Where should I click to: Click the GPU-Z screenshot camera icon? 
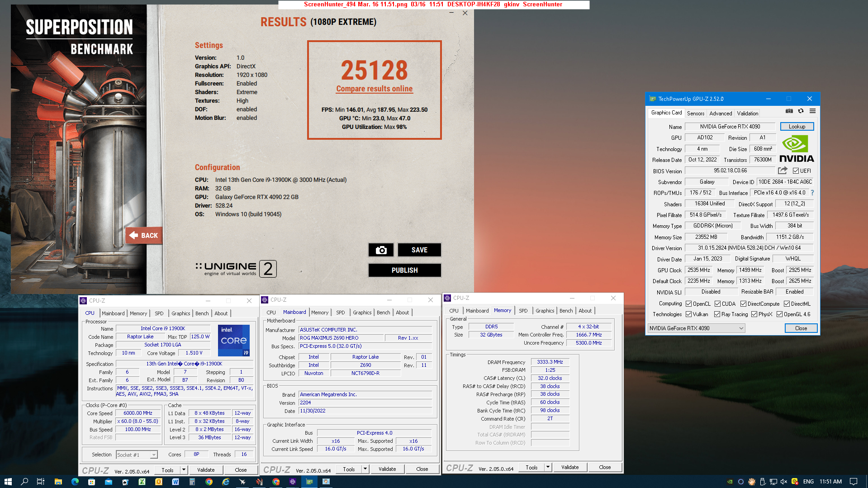click(789, 111)
